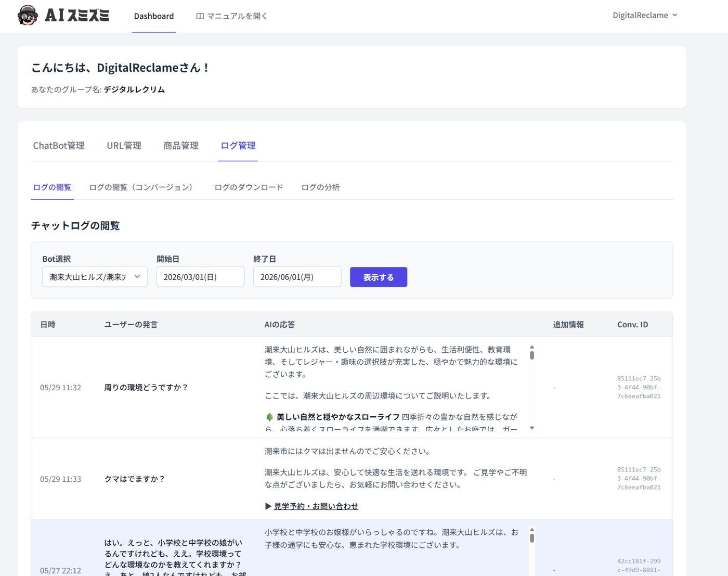The height and width of the screenshot is (576, 728).
Task: Select the ログの閲覧 sub-tab
Action: point(52,187)
